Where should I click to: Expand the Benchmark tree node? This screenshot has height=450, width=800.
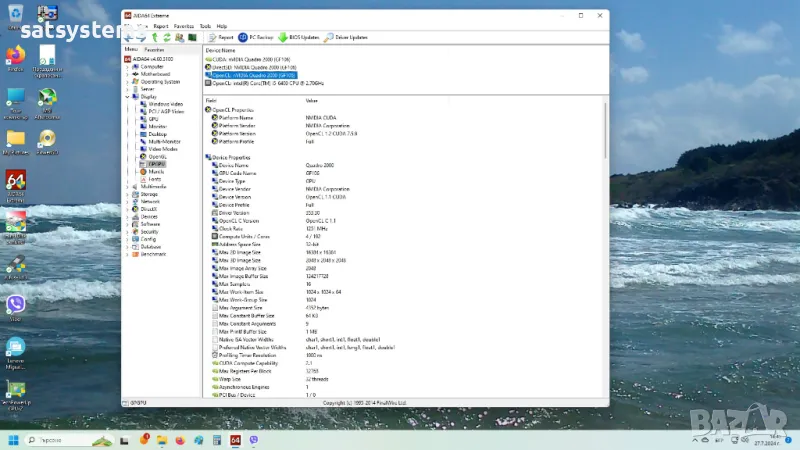127,253
